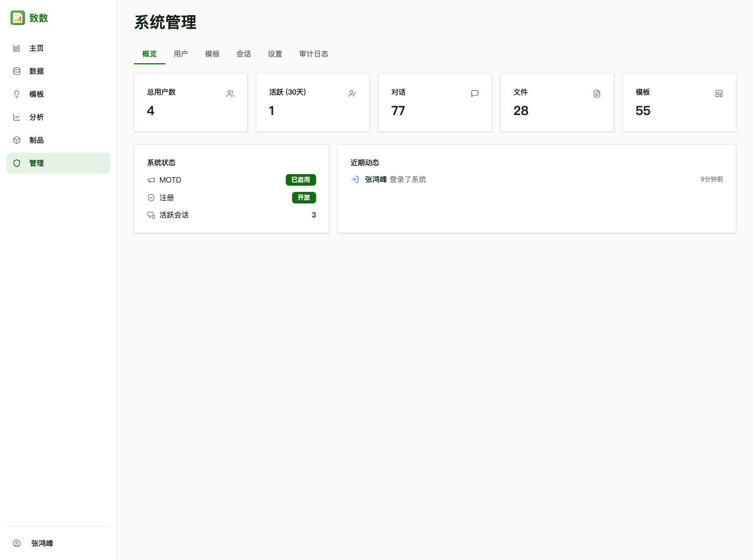Click the lightbulb icon beside 模板 in sidebar
Image resolution: width=753 pixels, height=560 pixels.
(x=17, y=94)
